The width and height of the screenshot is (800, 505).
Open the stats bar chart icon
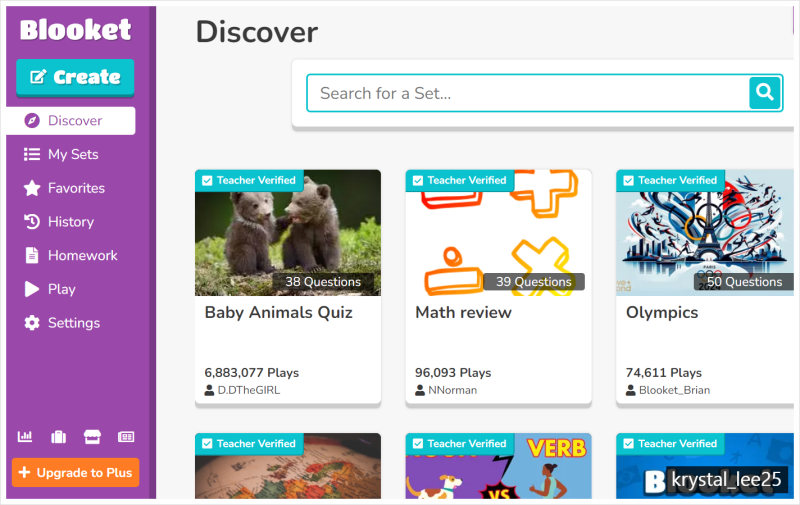(25, 437)
